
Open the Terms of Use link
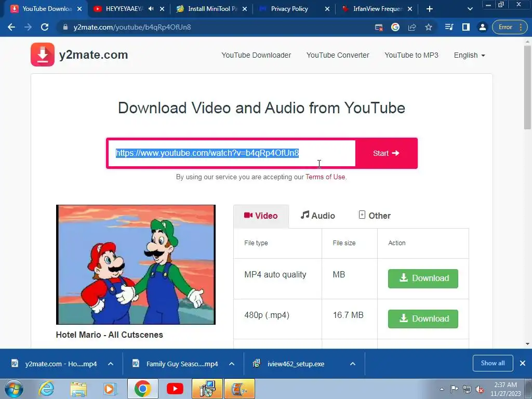(x=325, y=177)
